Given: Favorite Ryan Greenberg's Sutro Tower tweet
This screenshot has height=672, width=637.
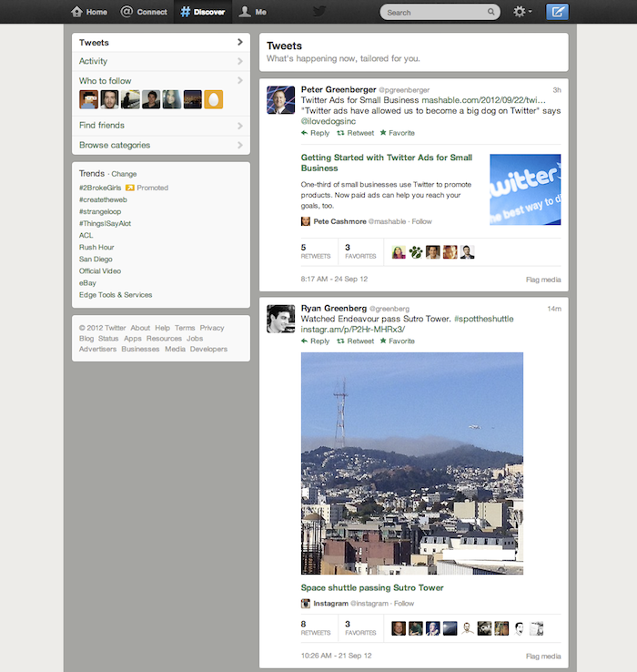Looking at the screenshot, I should [397, 341].
